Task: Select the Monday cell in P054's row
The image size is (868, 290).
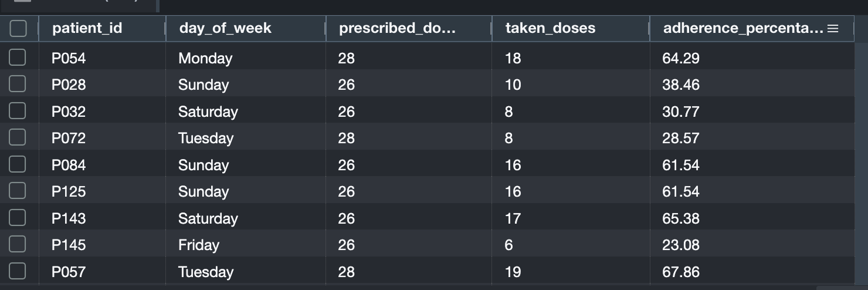Action: [205, 58]
